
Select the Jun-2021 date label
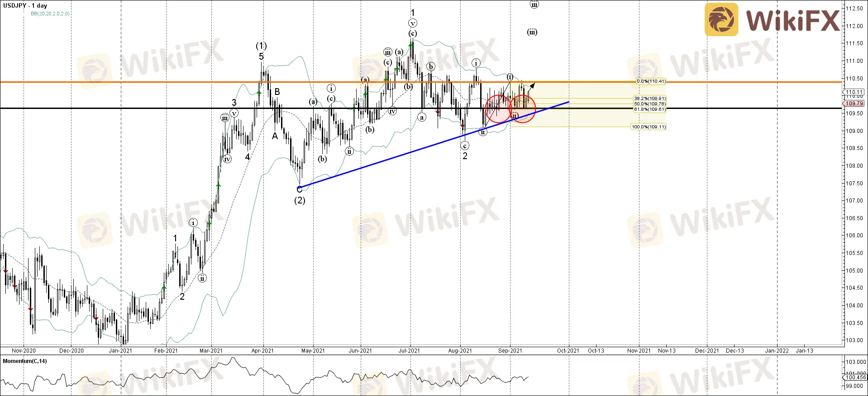pyautogui.click(x=360, y=351)
